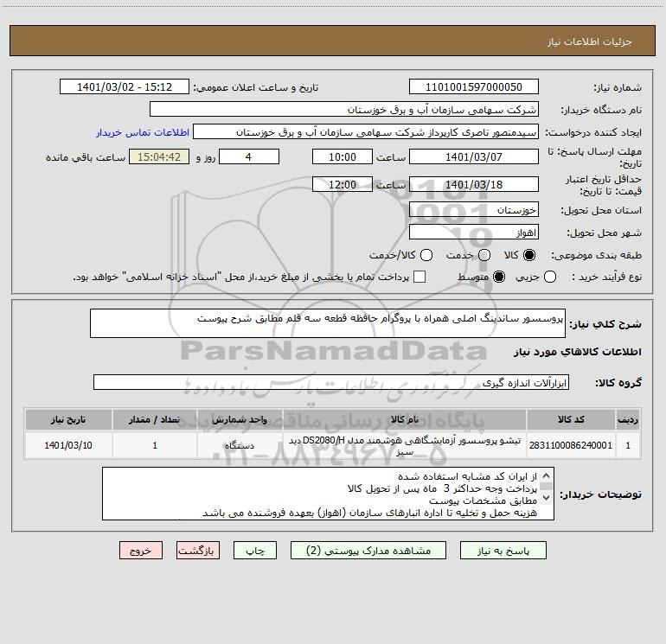Image resolution: width=666 pixels, height=644 pixels.
Task: Choose the متوسط purchase type radio
Action: click(x=499, y=277)
